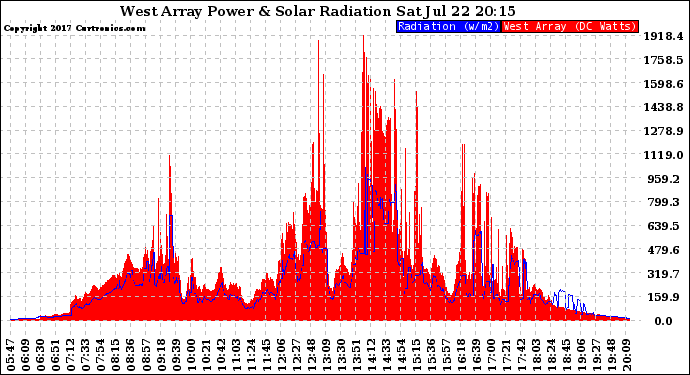Click the y-axis value '1119.0'
Screen dimensions: 690x375
click(664, 155)
